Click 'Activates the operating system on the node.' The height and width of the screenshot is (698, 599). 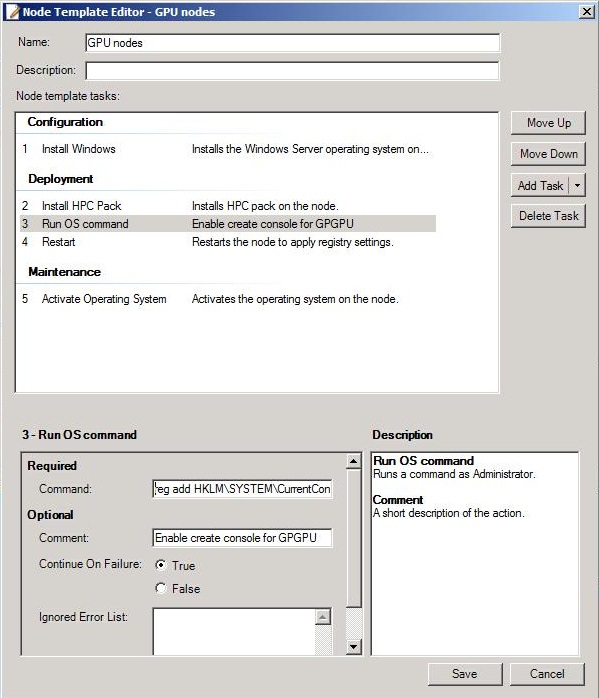(295, 299)
